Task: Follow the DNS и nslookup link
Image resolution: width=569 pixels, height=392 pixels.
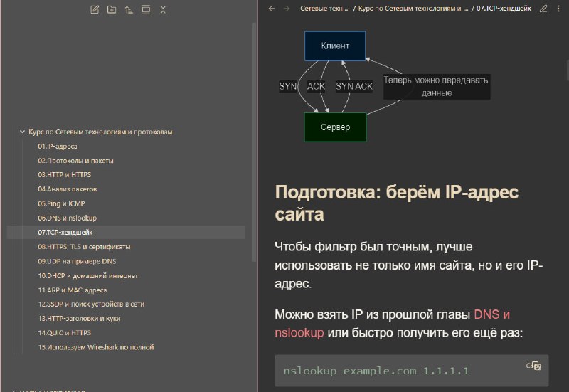Action: (393, 324)
